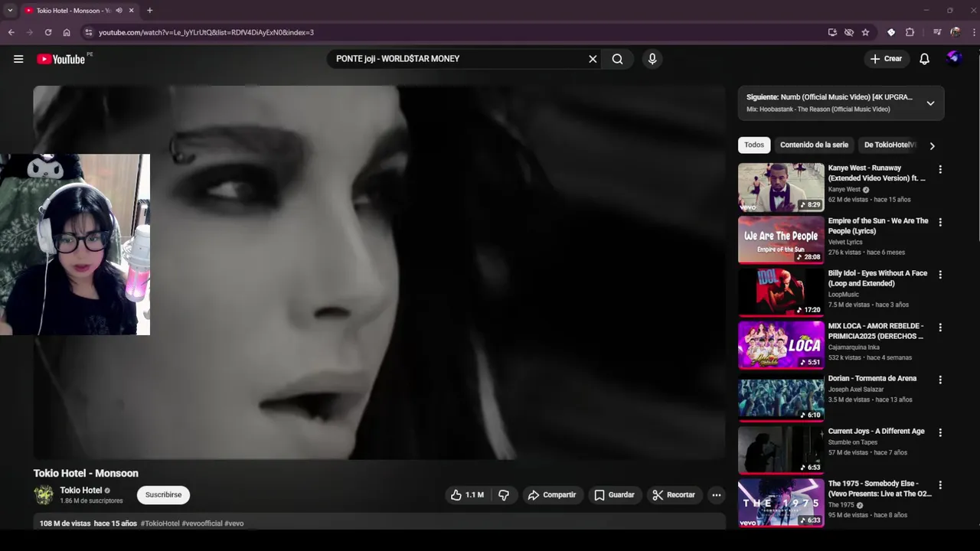
Task: Click the browser address bar URL
Action: (x=207, y=32)
